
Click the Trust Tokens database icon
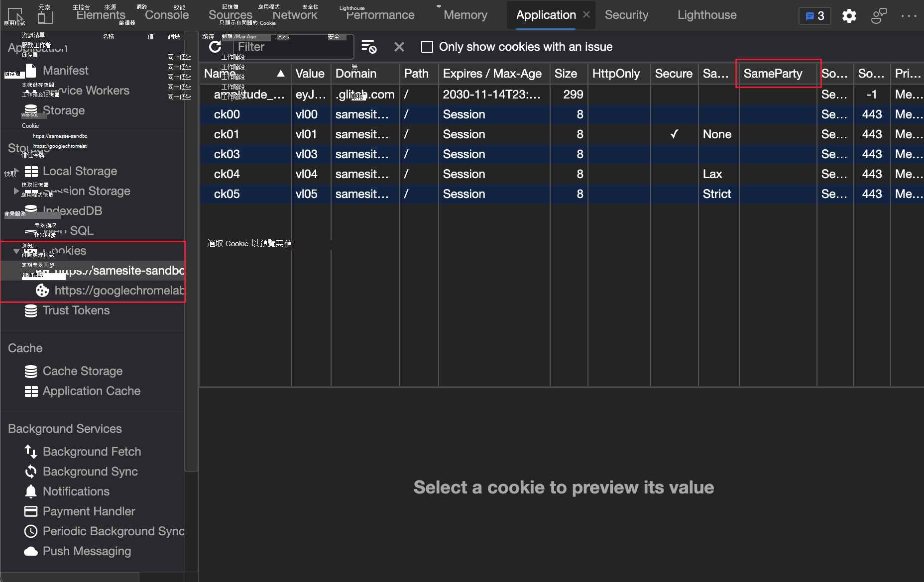(x=31, y=311)
